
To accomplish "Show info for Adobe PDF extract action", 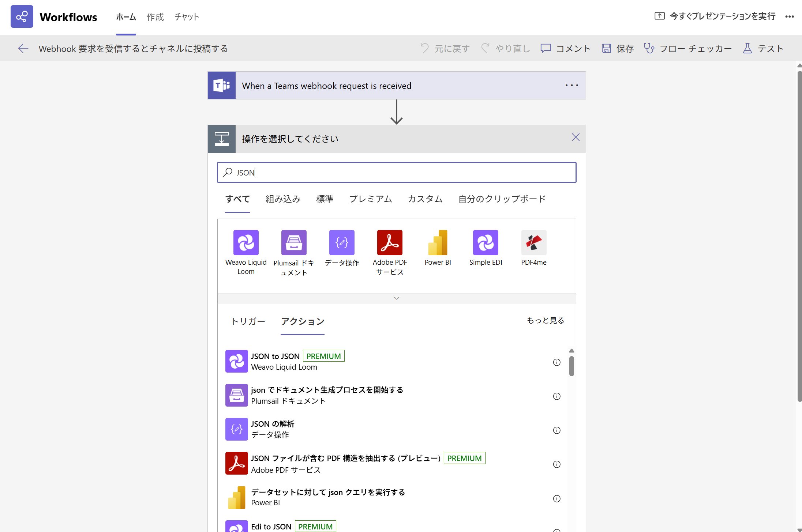I will [x=556, y=464].
